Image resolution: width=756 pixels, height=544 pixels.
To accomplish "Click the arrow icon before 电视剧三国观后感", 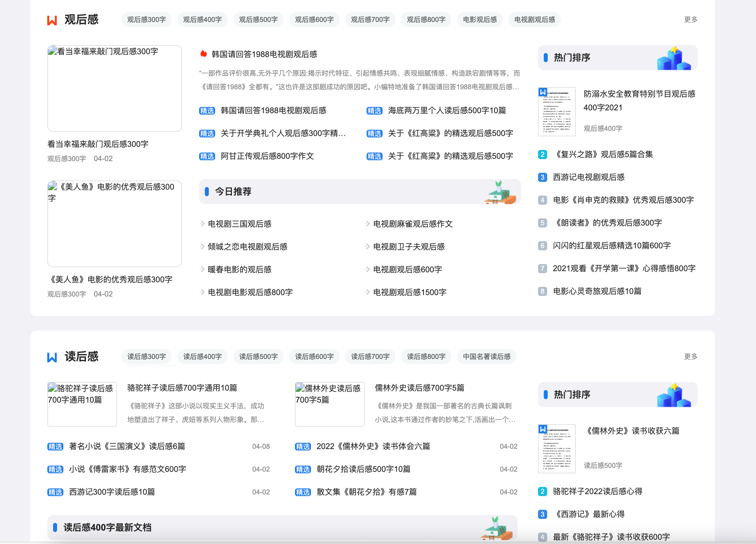I will click(x=202, y=224).
